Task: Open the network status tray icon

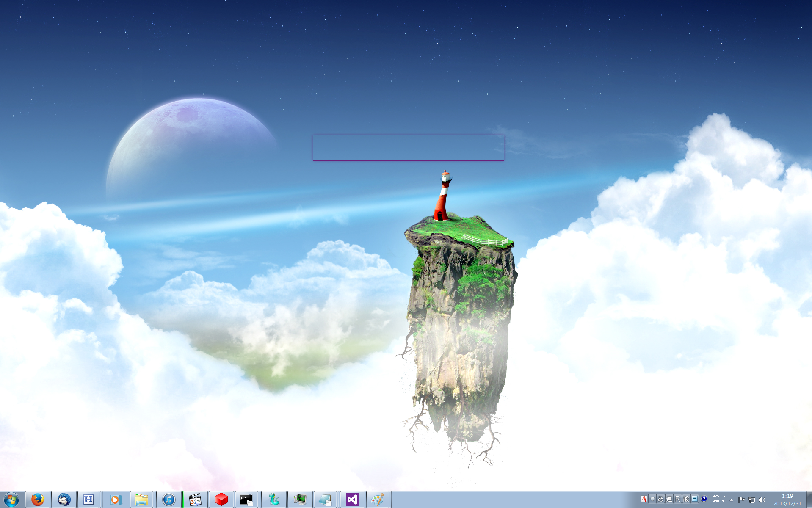Action: [x=752, y=500]
